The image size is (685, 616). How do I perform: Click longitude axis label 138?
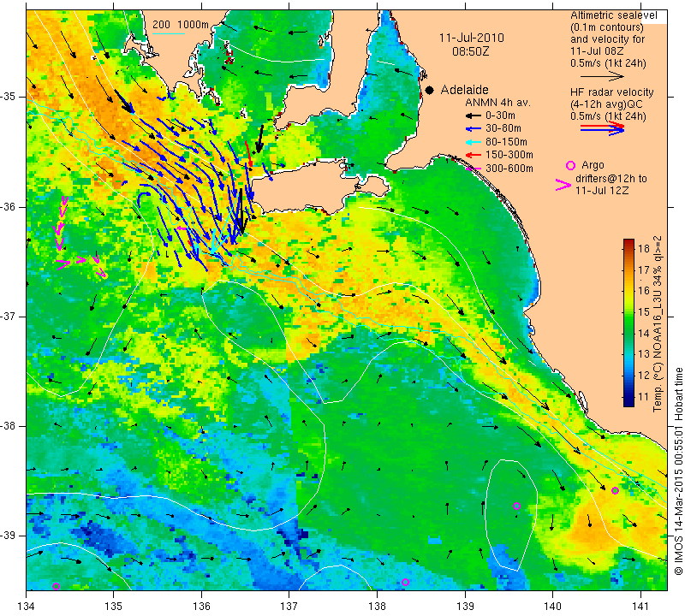click(377, 607)
